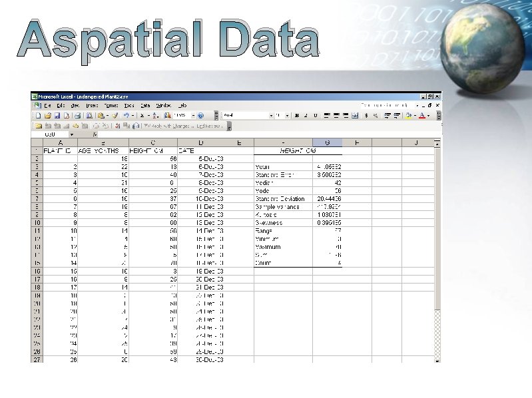Screen dimensions: 532x398
Task: Toggle Bold formatting
Action: click(297, 116)
